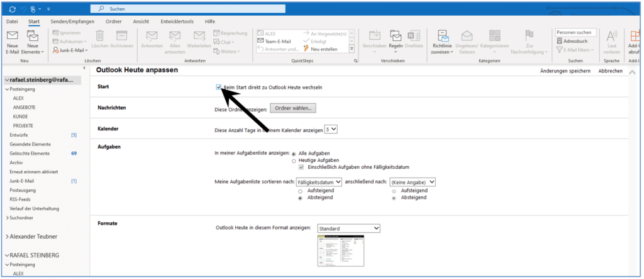The height and width of the screenshot is (279, 644).
Task: Expand the QuickSteps gallery arrow
Action: 352,49
